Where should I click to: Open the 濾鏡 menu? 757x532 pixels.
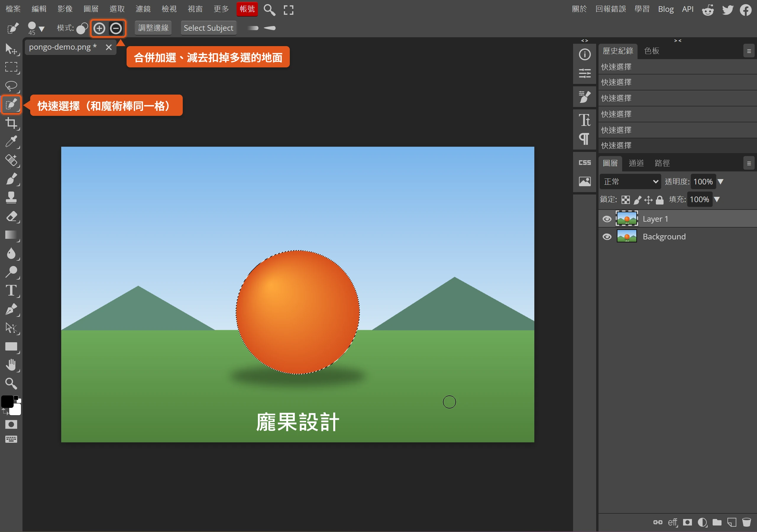click(x=143, y=9)
